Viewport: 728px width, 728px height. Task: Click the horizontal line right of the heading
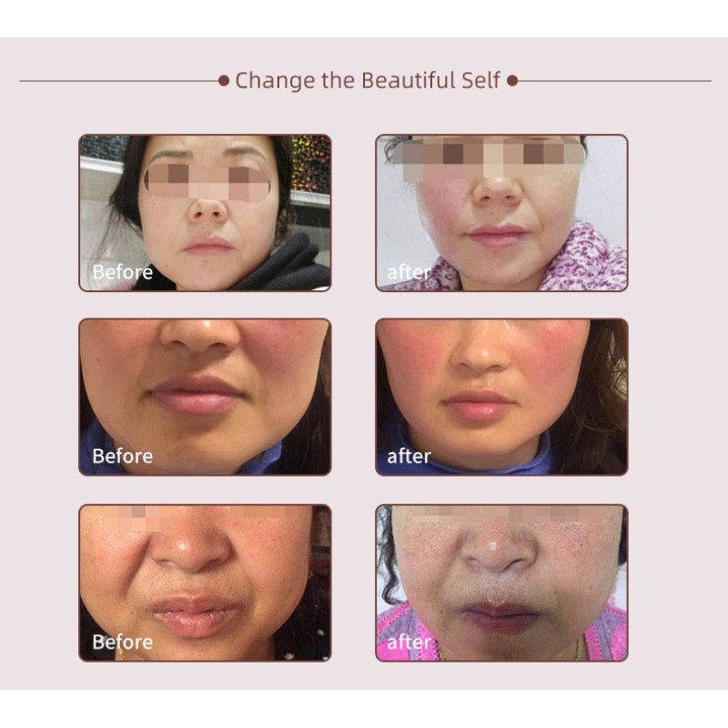pyautogui.click(x=614, y=81)
